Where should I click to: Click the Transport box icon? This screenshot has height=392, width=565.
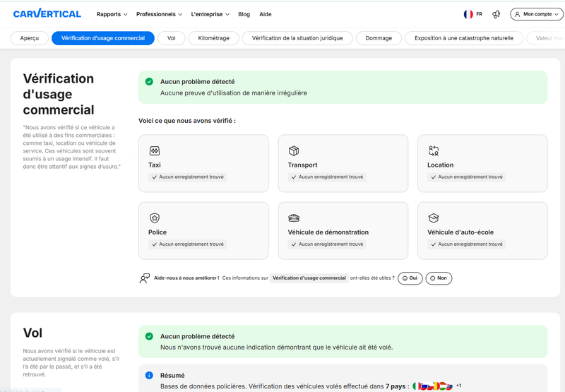[x=294, y=150]
